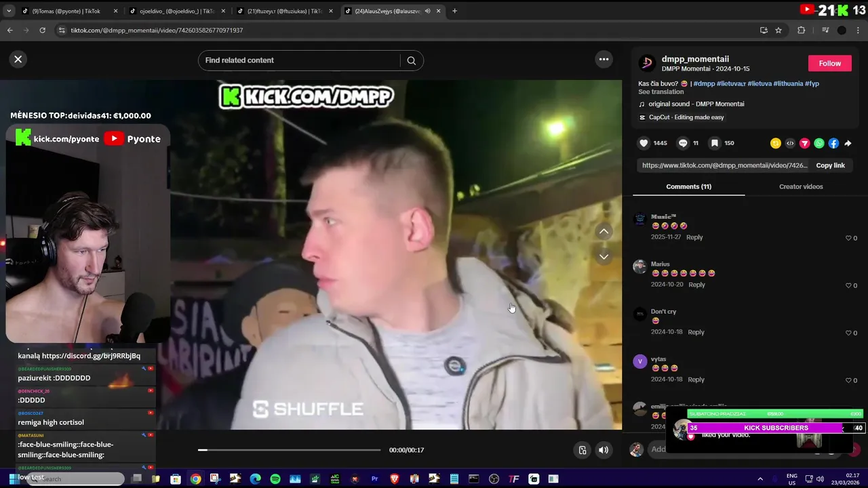
Task: Like Music™'s comment heart
Action: click(x=848, y=238)
